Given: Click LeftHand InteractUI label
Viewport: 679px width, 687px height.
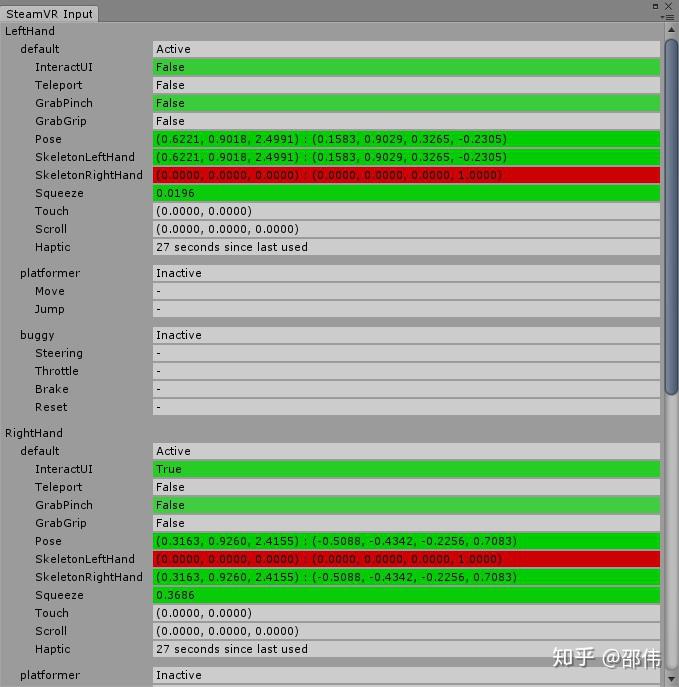Looking at the screenshot, I should coord(64,67).
